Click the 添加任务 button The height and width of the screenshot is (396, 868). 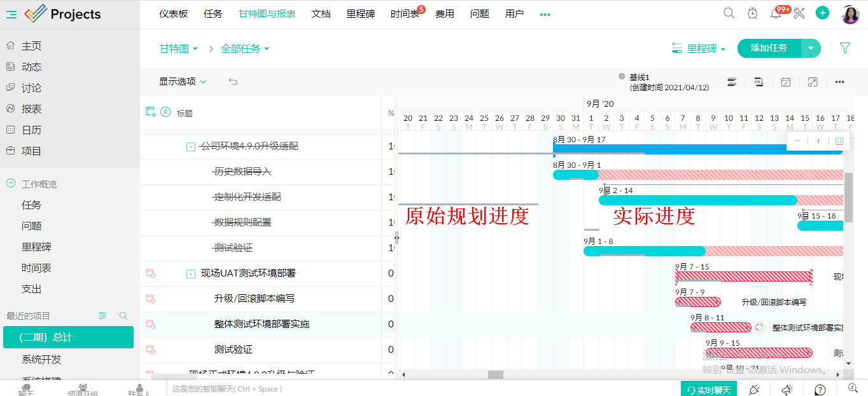pyautogui.click(x=769, y=48)
